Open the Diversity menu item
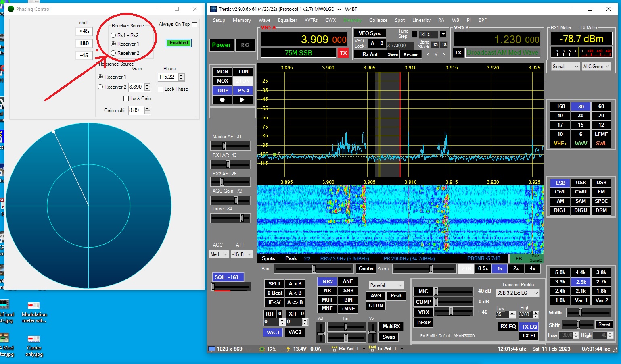 (352, 20)
